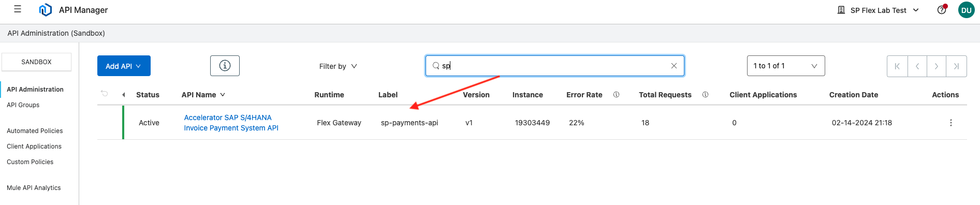Open the Add API dropdown button
The width and height of the screenshot is (980, 205).
(x=124, y=66)
